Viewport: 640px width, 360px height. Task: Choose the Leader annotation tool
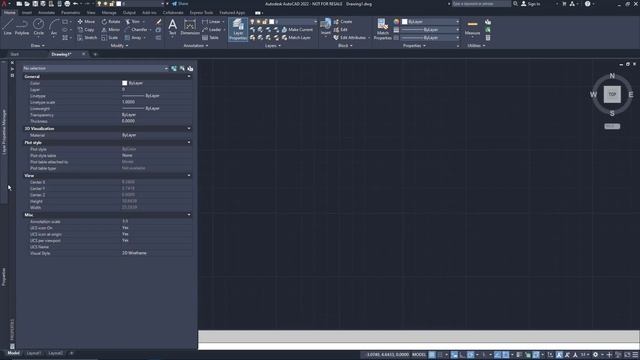tap(211, 30)
